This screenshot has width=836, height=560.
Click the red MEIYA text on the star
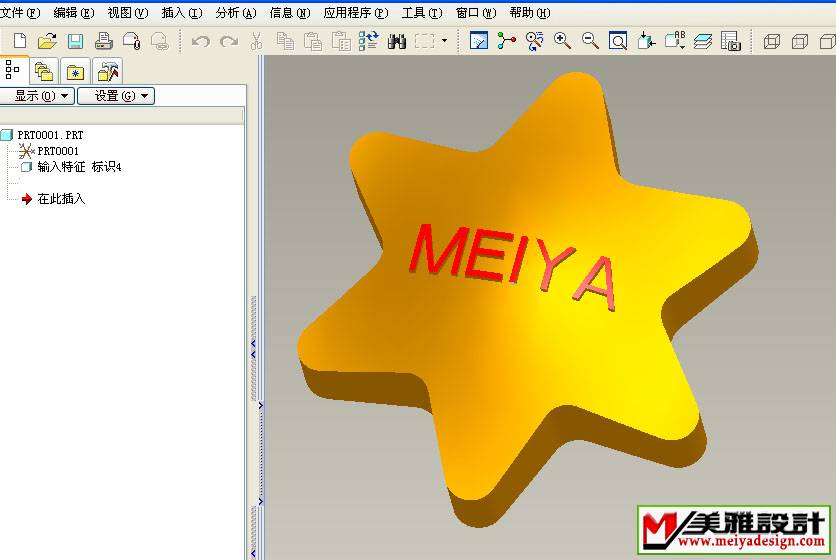513,267
